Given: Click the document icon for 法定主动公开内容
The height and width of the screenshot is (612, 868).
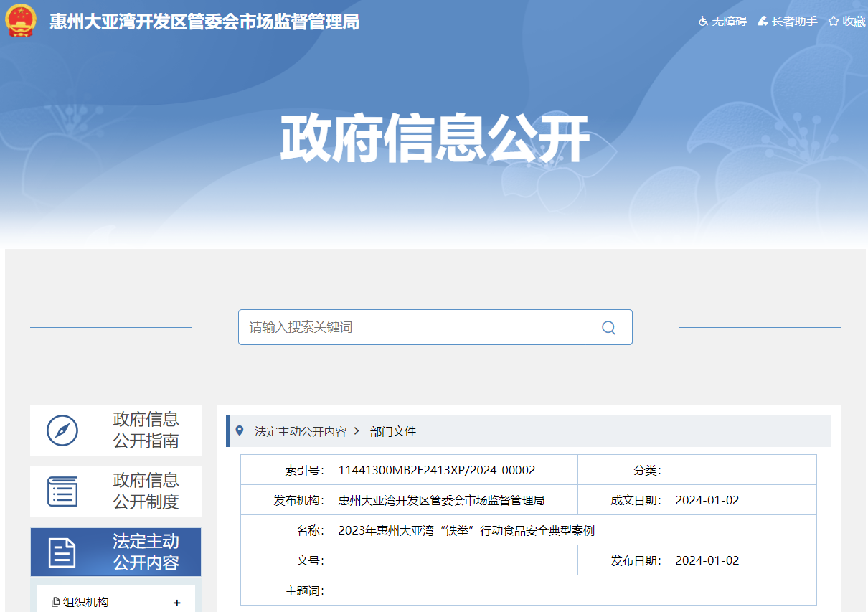Looking at the screenshot, I should [62, 552].
